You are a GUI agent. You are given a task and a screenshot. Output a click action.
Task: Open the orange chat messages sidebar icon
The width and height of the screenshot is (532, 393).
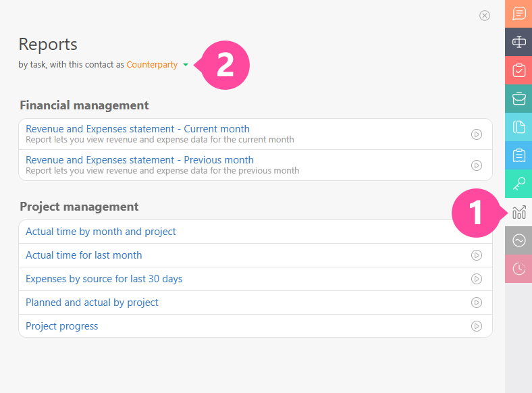point(518,14)
